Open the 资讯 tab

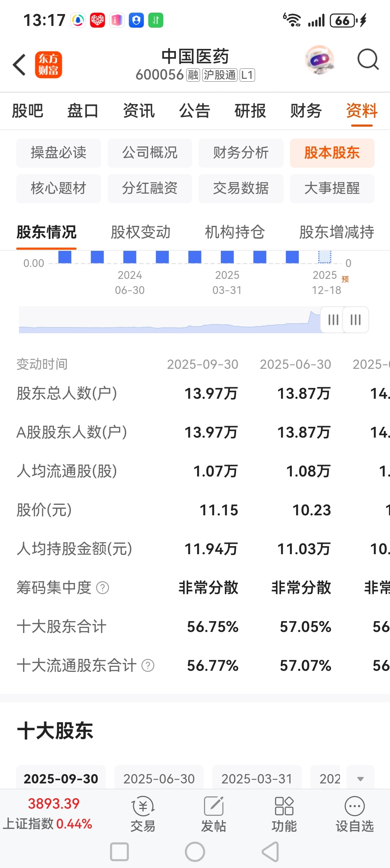pos(139,110)
